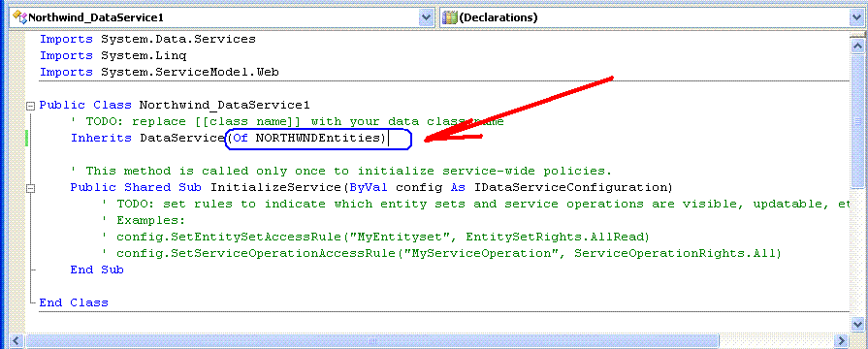
Task: Click the line Imports System.ServiceModel.Web
Action: coord(159,72)
